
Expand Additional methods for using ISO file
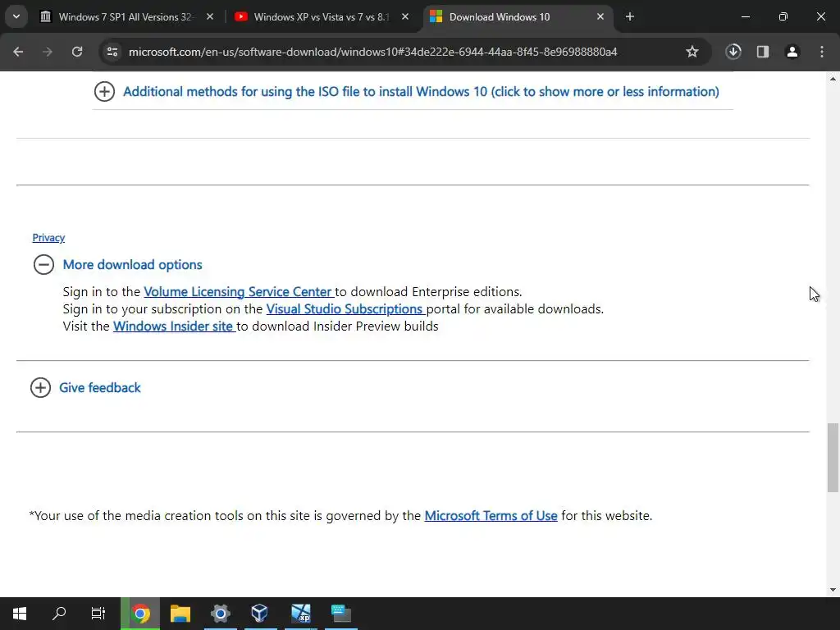tap(104, 92)
